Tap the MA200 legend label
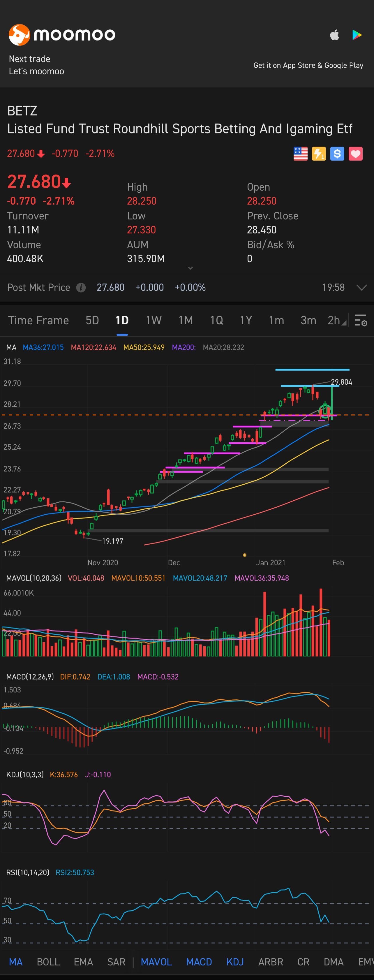 coord(184,347)
